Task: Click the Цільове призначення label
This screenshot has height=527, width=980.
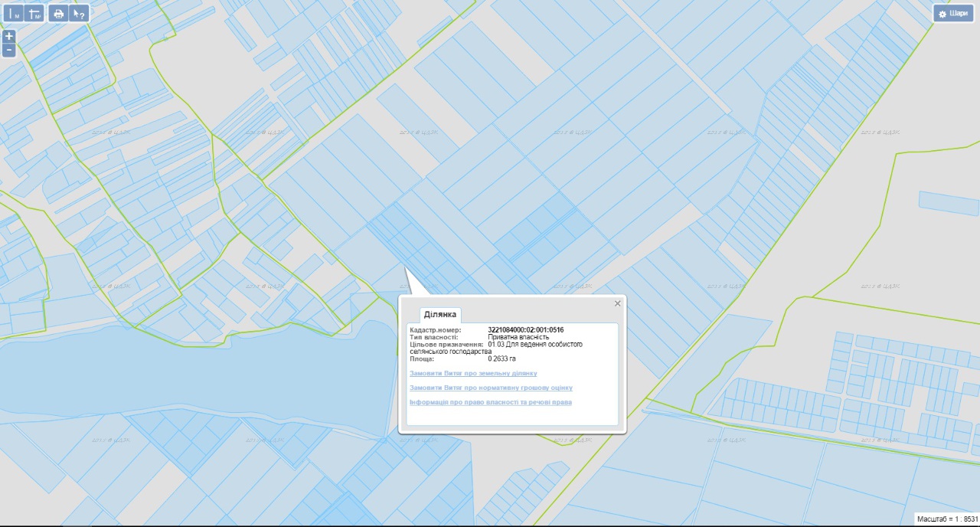Action: coord(447,345)
